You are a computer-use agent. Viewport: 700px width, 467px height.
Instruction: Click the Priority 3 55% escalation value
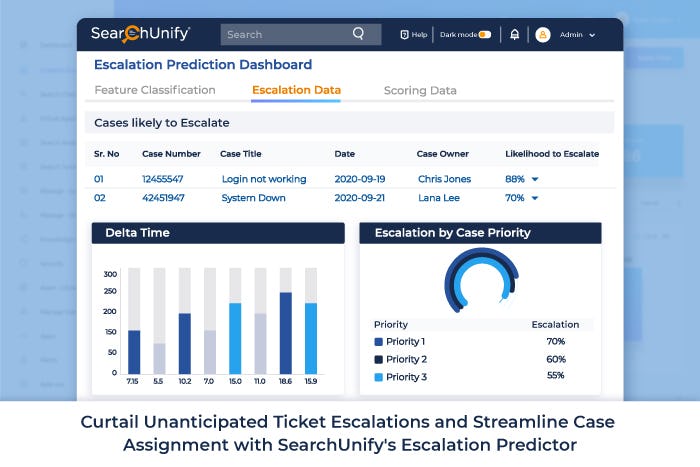pos(555,375)
